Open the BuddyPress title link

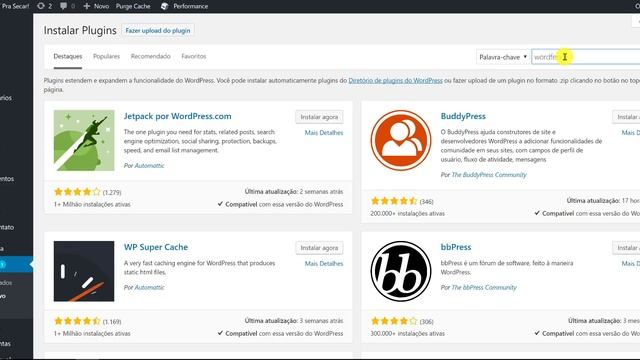point(463,116)
